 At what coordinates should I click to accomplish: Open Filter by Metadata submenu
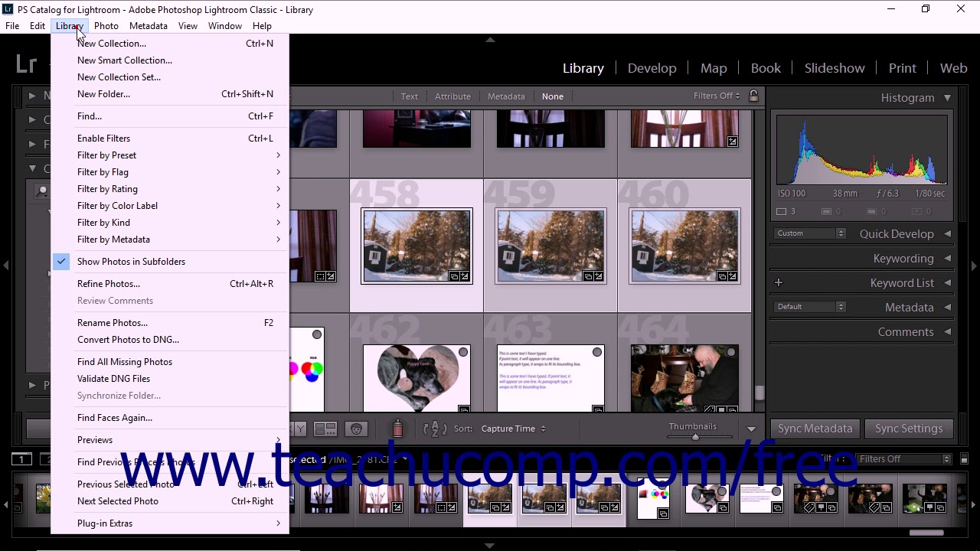tap(171, 240)
